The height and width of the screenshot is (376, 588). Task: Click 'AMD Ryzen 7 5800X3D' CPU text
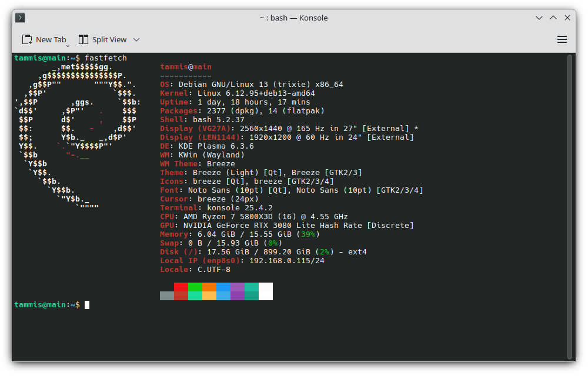[228, 216]
